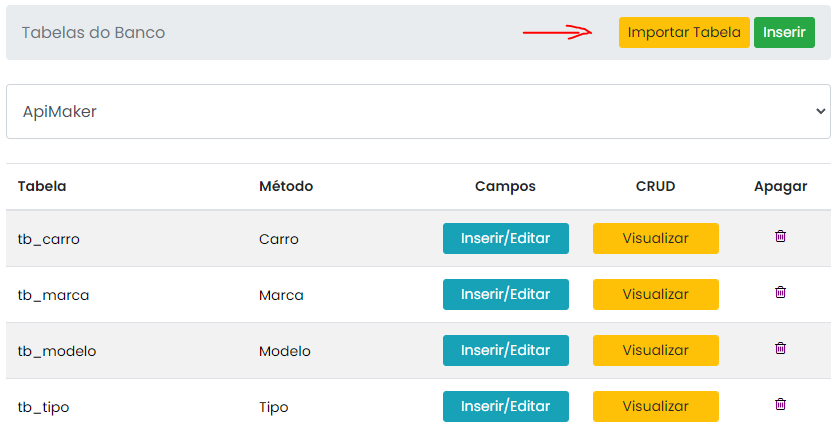Viewport: 837px width, 446px height.
Task: Visualizar CRUD for tb_carro
Action: coord(655,239)
